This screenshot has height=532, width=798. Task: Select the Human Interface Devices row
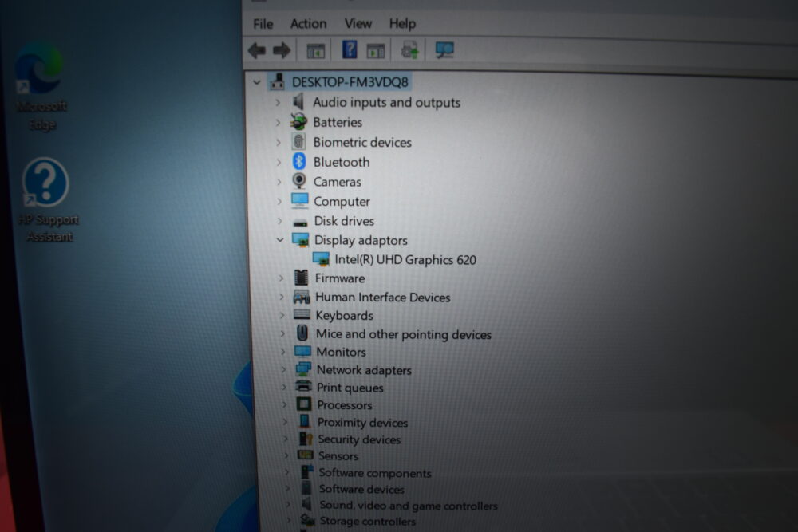(383, 297)
